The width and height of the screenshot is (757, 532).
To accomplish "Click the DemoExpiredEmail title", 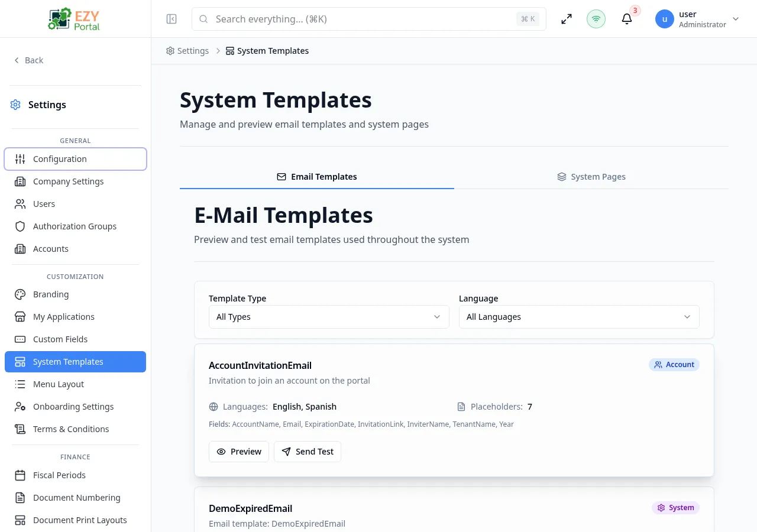I will click(x=251, y=508).
